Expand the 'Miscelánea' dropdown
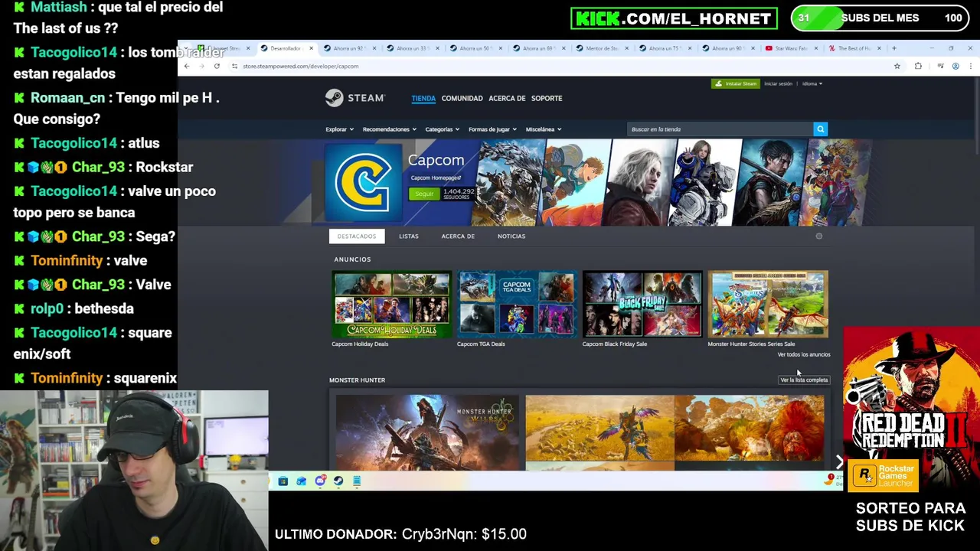The width and height of the screenshot is (980, 551). click(543, 129)
